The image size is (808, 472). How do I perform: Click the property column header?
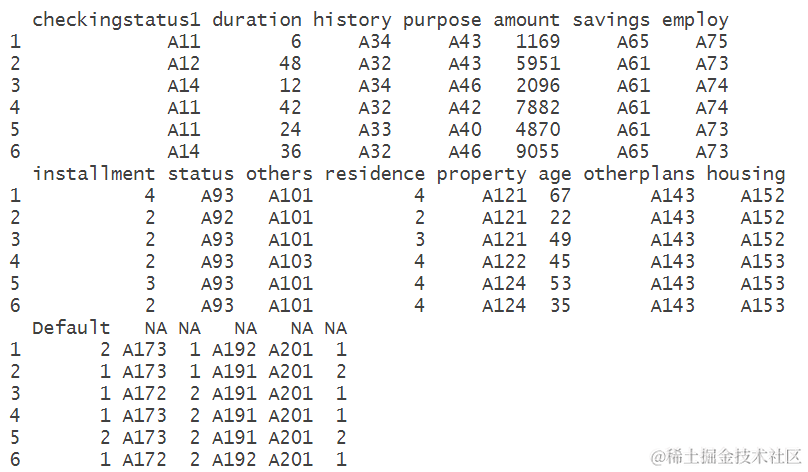481,174
